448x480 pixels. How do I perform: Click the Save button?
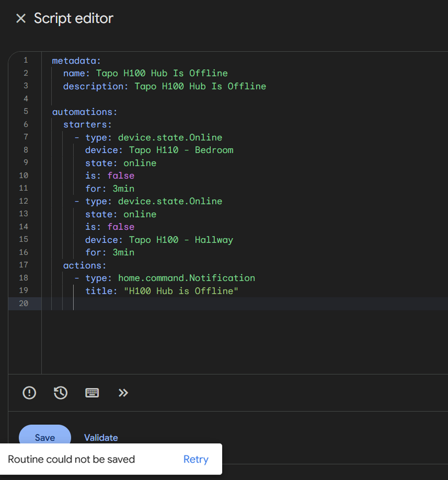point(44,437)
